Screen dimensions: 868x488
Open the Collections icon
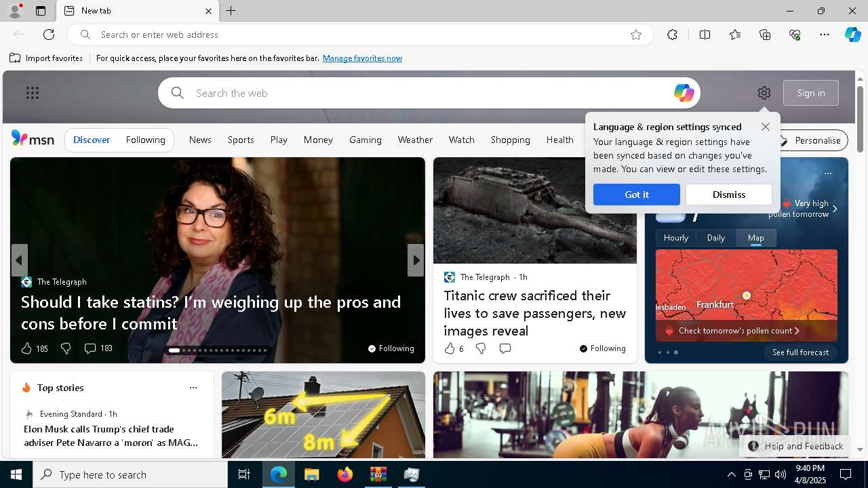765,35
